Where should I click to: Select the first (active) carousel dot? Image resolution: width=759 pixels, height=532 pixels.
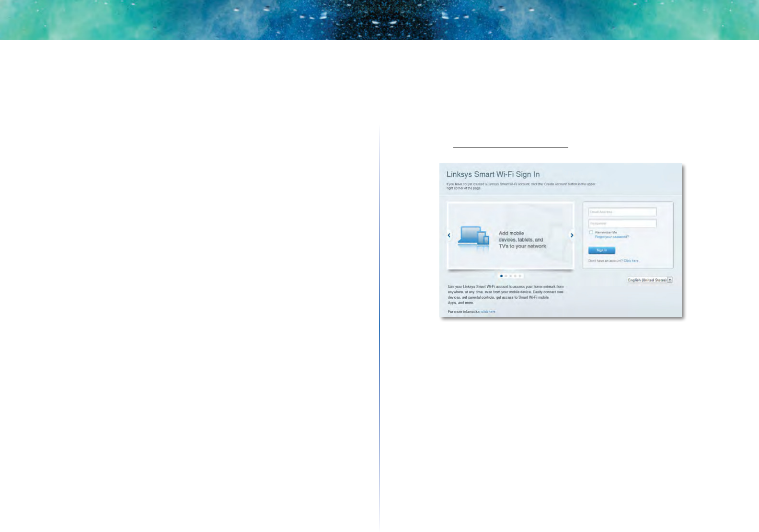(501, 276)
